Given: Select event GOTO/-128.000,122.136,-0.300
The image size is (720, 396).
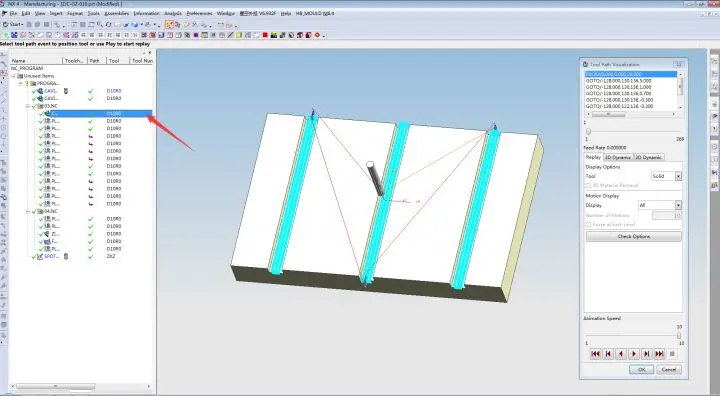Looking at the screenshot, I should [x=619, y=106].
